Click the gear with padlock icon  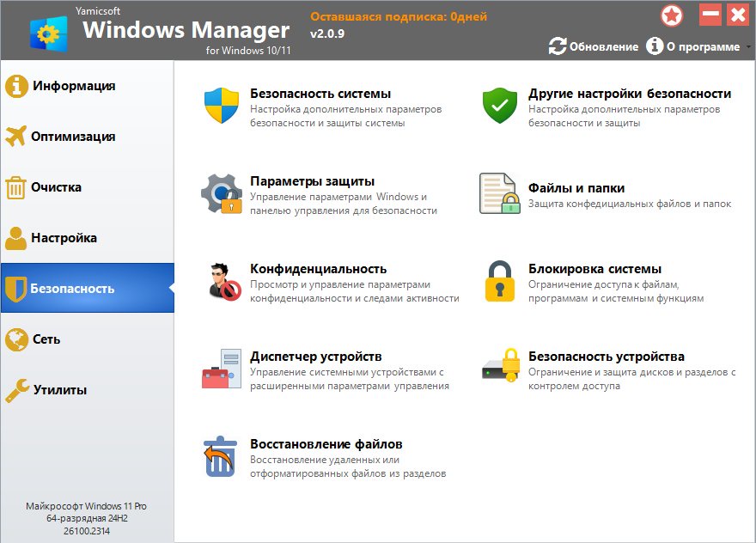(221, 193)
